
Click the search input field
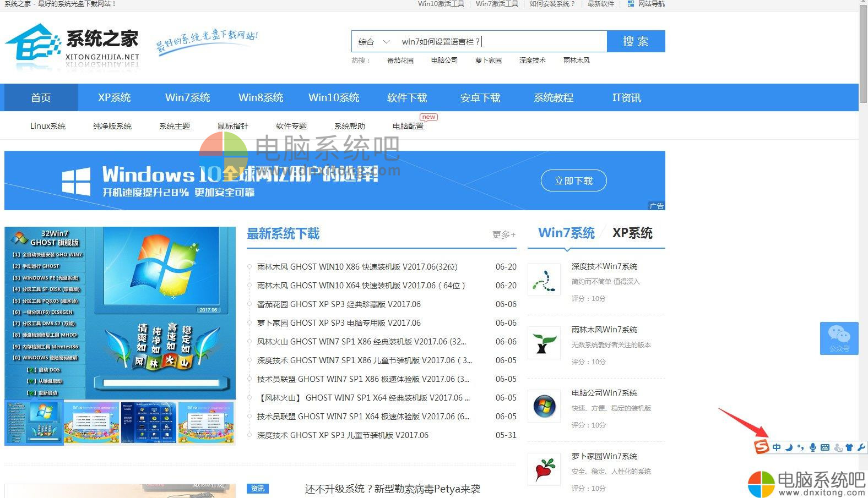(x=501, y=41)
